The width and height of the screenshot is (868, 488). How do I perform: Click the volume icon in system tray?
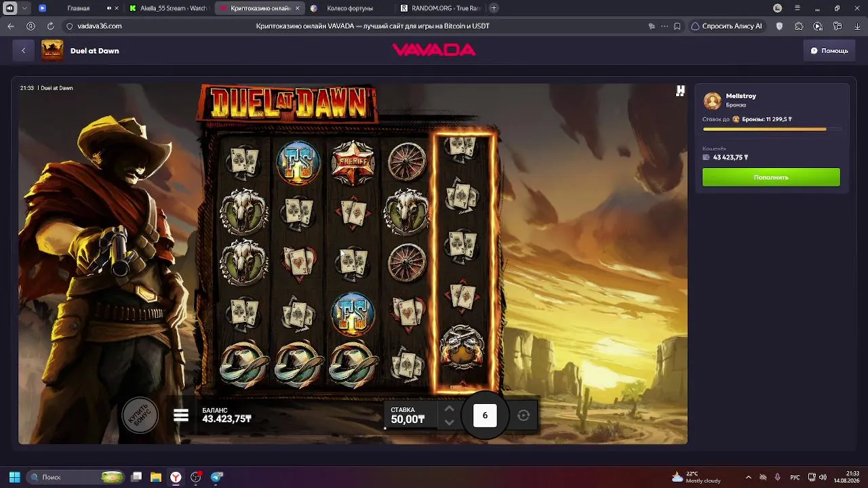[x=823, y=477]
